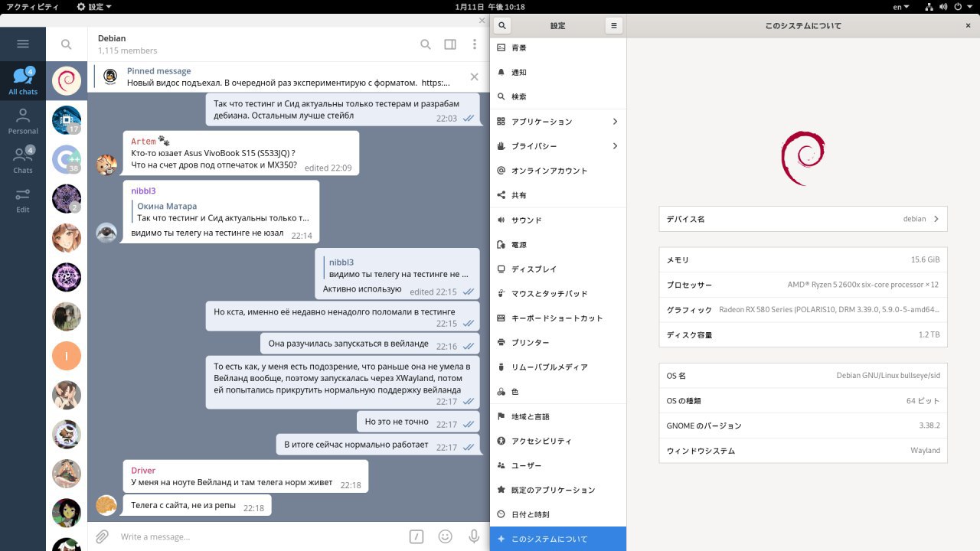The height and width of the screenshot is (551, 980).
Task: Open the bot commands slash icon
Action: [x=416, y=536]
